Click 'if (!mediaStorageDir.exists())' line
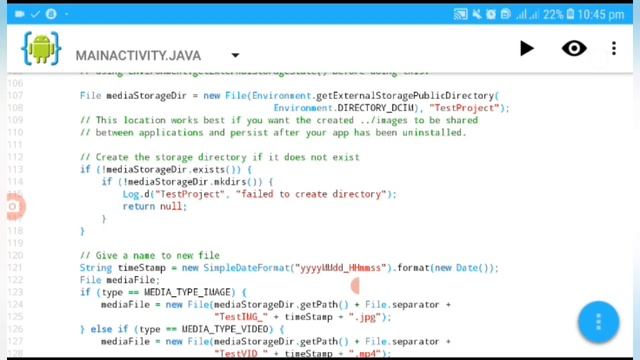This screenshot has width=640, height=360. point(166,169)
